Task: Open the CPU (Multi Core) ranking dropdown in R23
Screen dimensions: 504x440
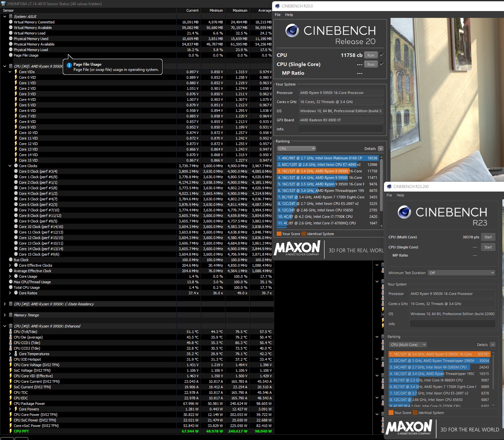Action: point(408,345)
